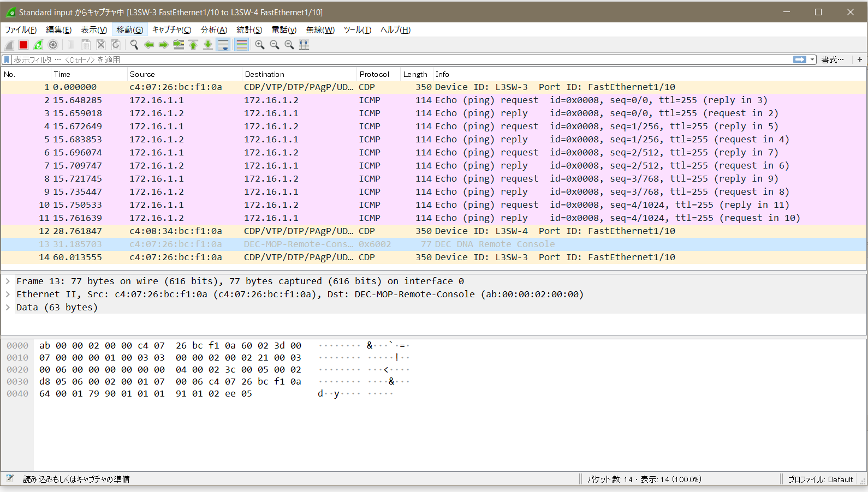
Task: Open the 分析(A) menu
Action: coord(214,30)
